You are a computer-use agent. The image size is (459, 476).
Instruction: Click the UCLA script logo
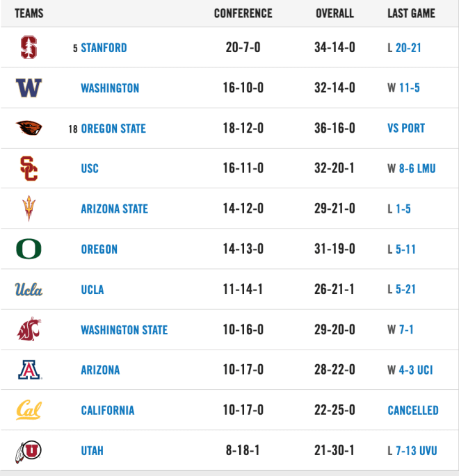[x=29, y=289]
